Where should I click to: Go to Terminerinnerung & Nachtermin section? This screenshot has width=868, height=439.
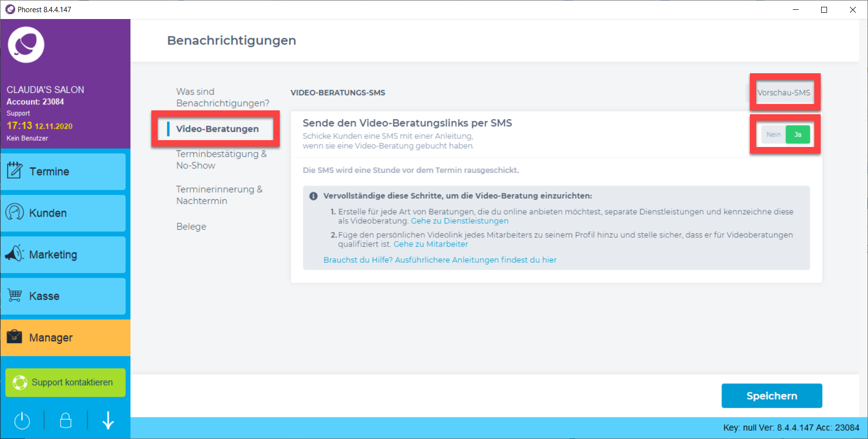219,195
